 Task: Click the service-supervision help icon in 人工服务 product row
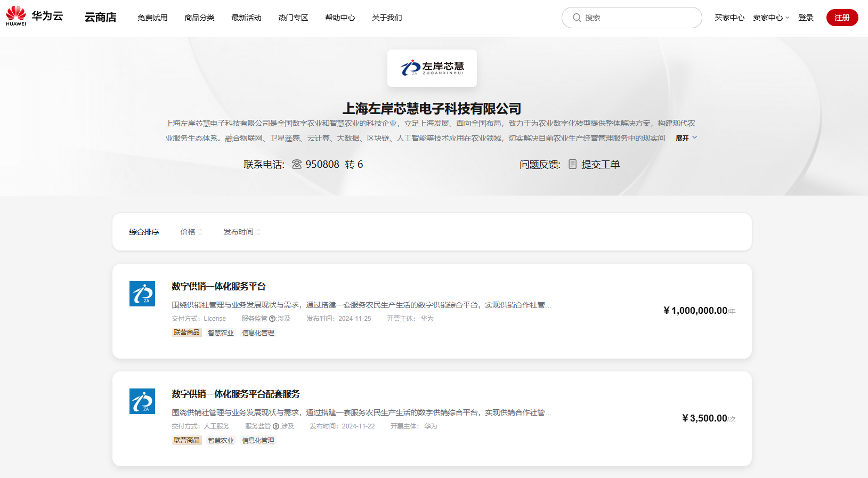point(276,426)
